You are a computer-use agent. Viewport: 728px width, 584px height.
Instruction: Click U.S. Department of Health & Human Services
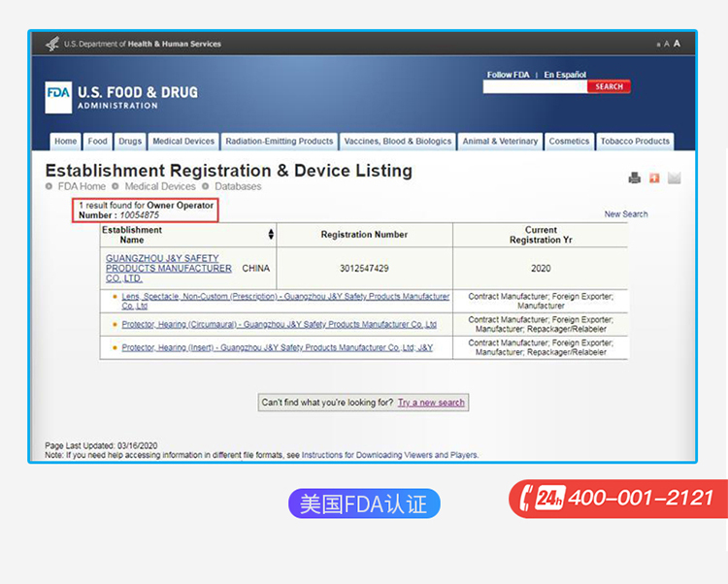coord(143,44)
